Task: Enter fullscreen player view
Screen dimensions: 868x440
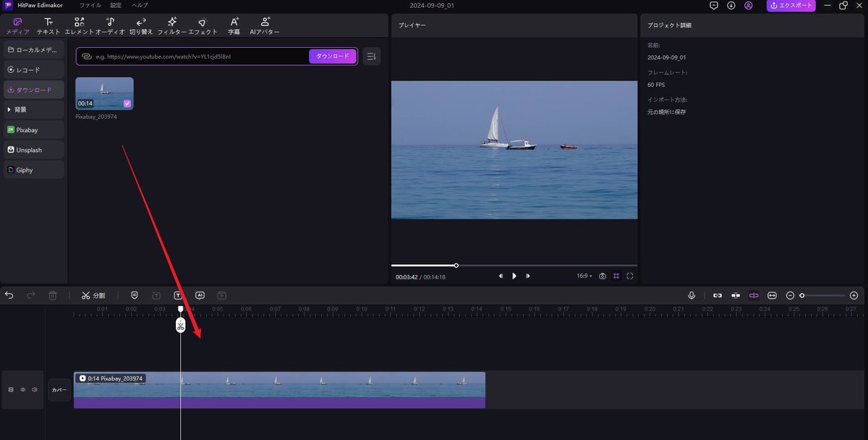Action: pos(630,276)
